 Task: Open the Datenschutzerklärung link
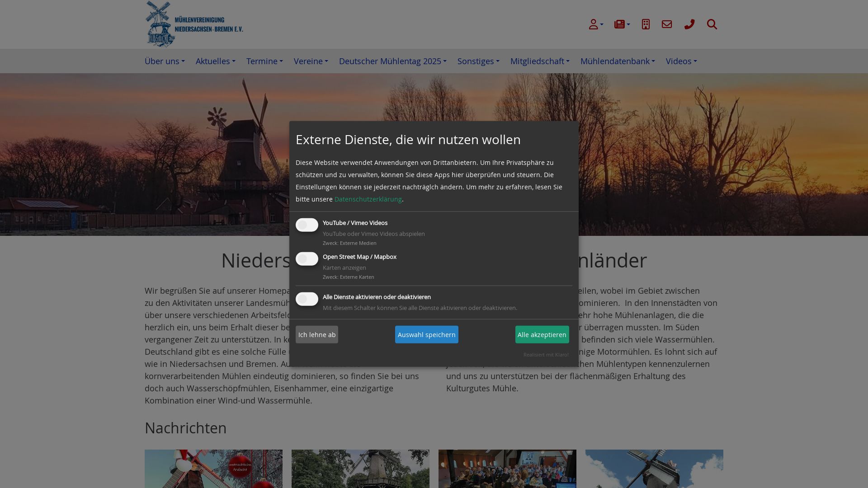point(368,199)
